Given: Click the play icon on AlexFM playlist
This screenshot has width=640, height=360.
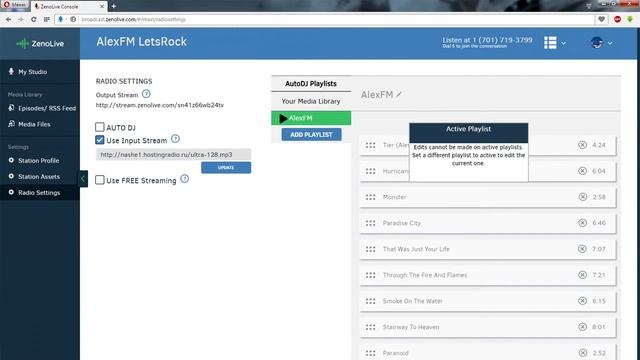Looking at the screenshot, I should tap(283, 118).
